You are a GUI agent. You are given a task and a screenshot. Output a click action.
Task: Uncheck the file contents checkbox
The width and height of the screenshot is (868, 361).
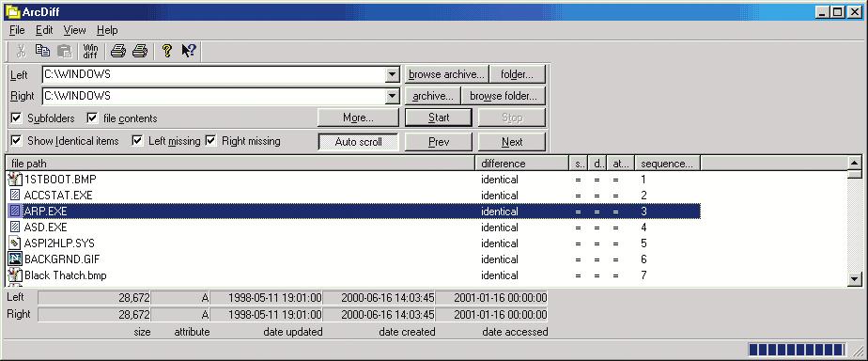click(x=92, y=118)
